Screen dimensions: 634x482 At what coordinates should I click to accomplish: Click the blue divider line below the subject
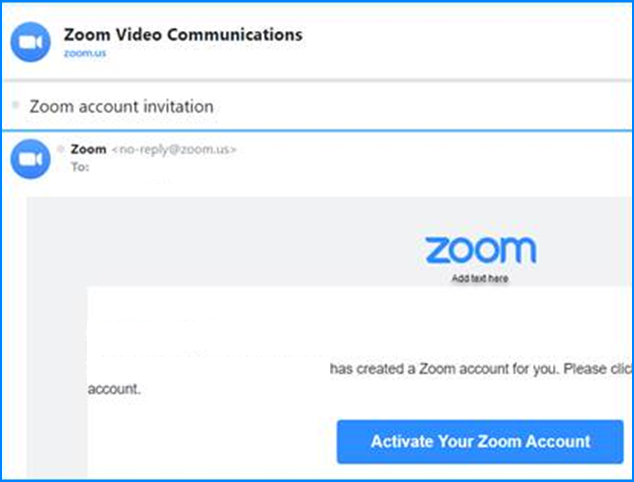click(317, 131)
